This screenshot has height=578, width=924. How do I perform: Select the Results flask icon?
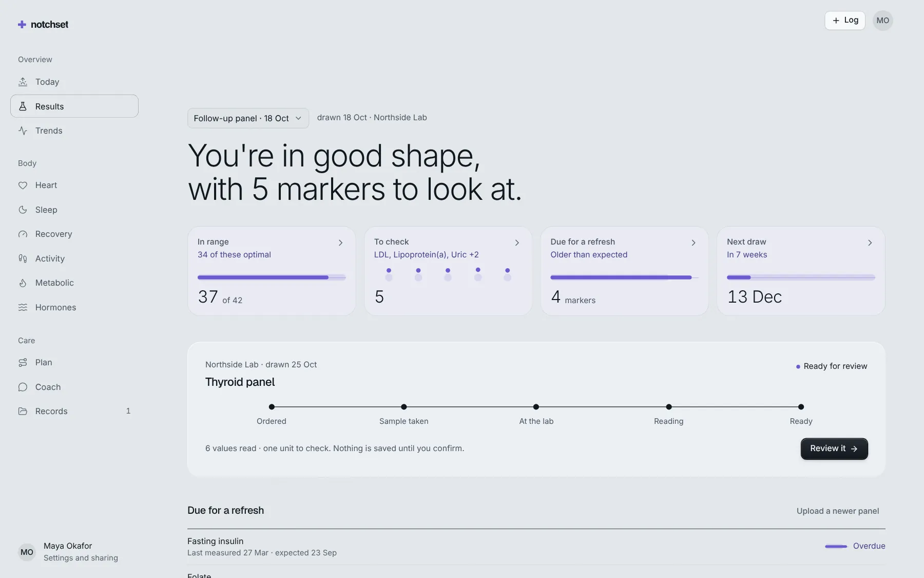(x=23, y=106)
